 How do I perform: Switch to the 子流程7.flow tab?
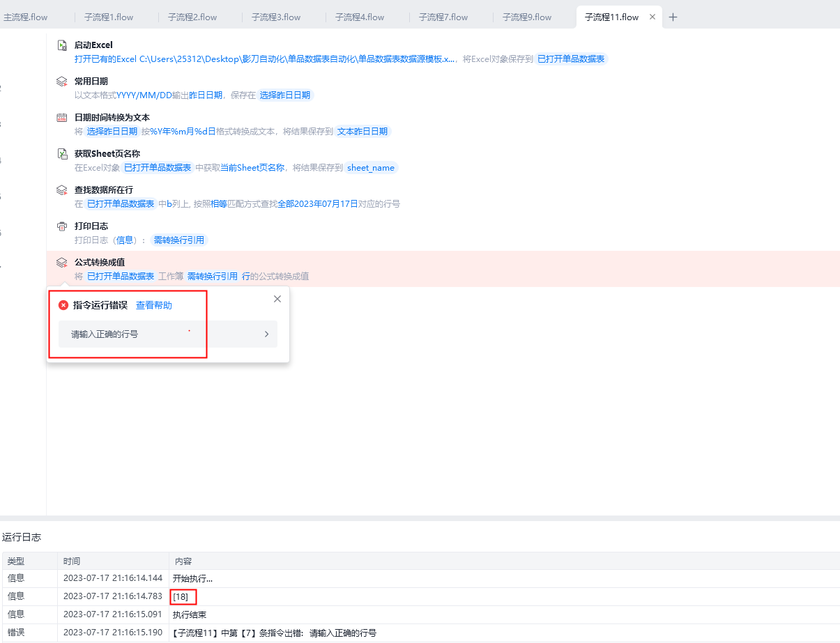[443, 17]
